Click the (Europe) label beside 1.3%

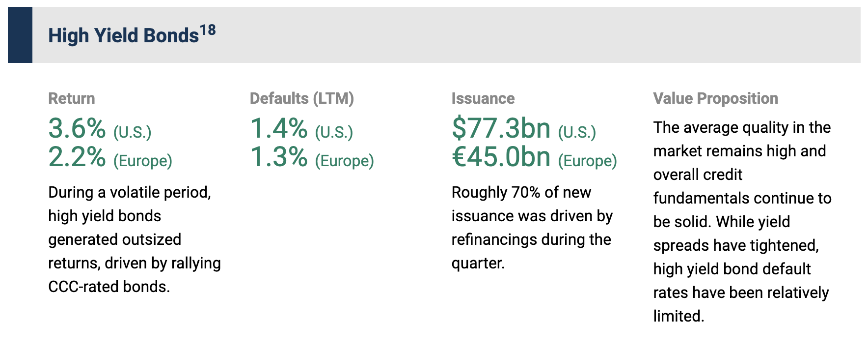click(344, 161)
